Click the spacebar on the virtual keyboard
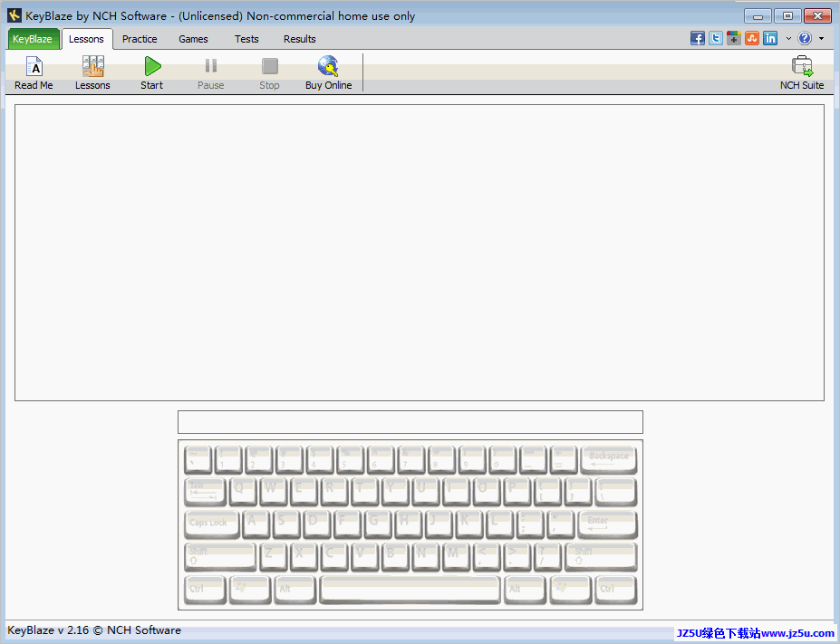840x644 pixels. coord(410,590)
